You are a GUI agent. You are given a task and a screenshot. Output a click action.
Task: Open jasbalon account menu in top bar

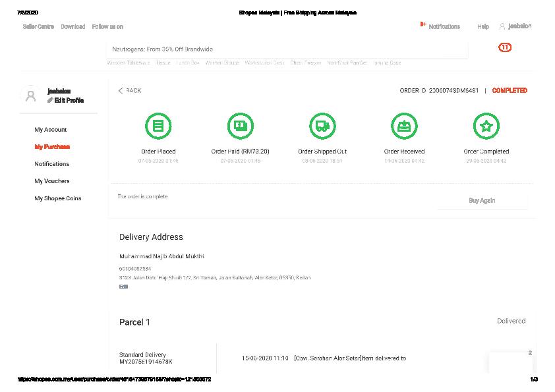519,26
